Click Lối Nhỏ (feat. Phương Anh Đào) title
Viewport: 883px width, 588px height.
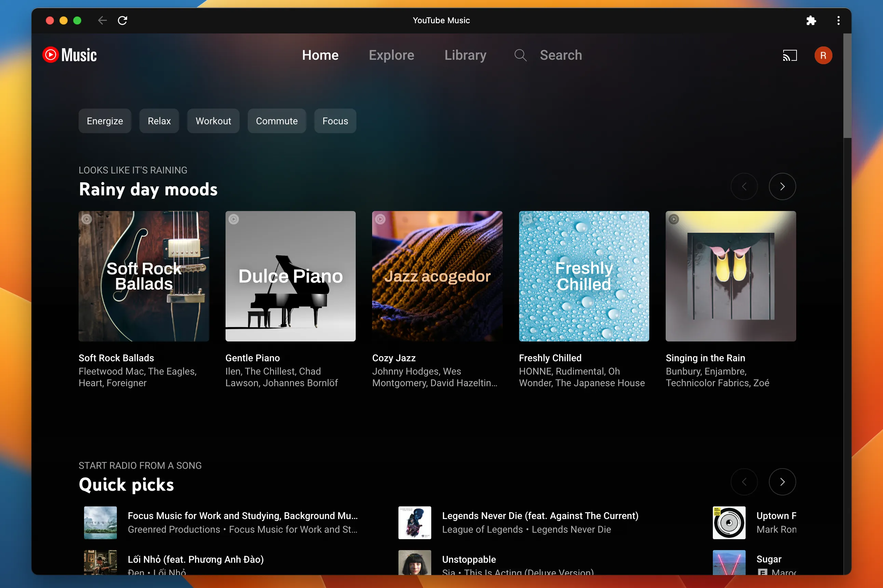pyautogui.click(x=195, y=559)
